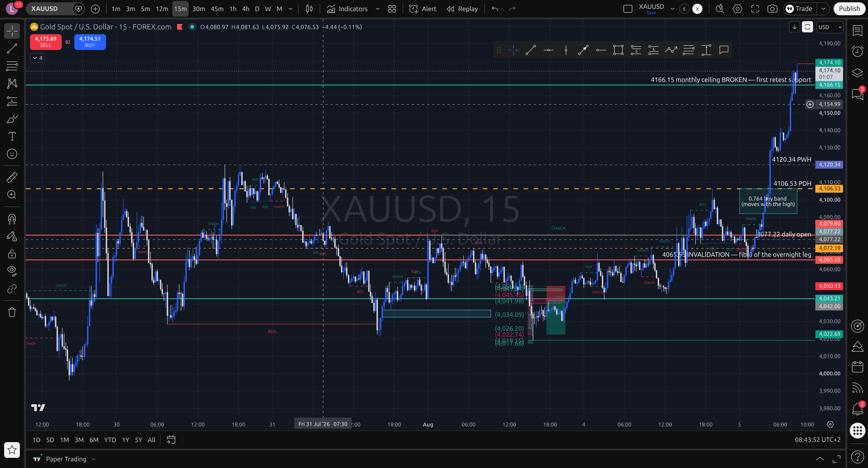
Task: Open the emoji icons tool
Action: (12, 154)
